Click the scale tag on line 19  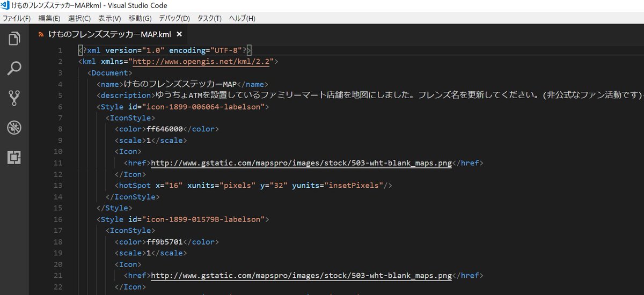click(x=150, y=253)
